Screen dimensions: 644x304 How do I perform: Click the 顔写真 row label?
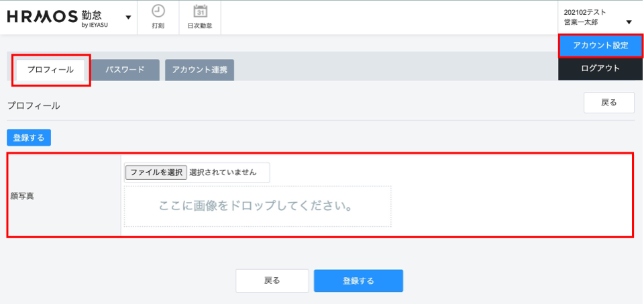(23, 196)
